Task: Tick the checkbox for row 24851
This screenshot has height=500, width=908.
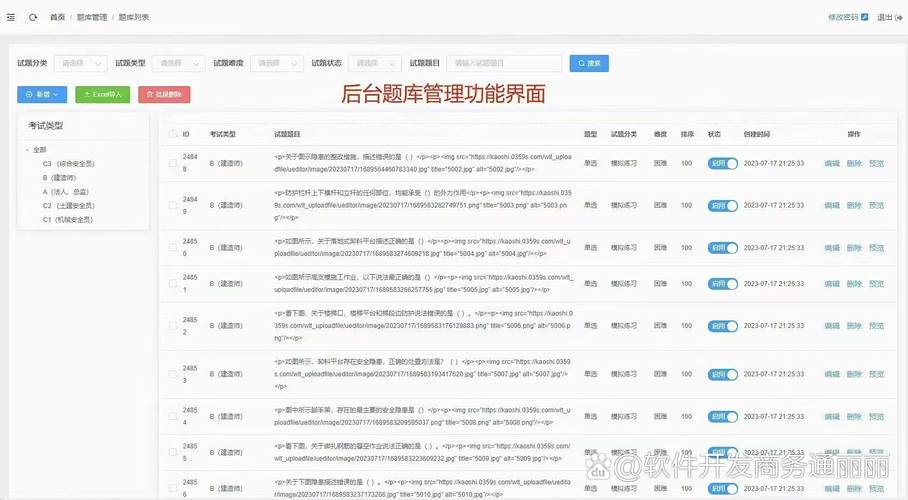Action: 173,283
